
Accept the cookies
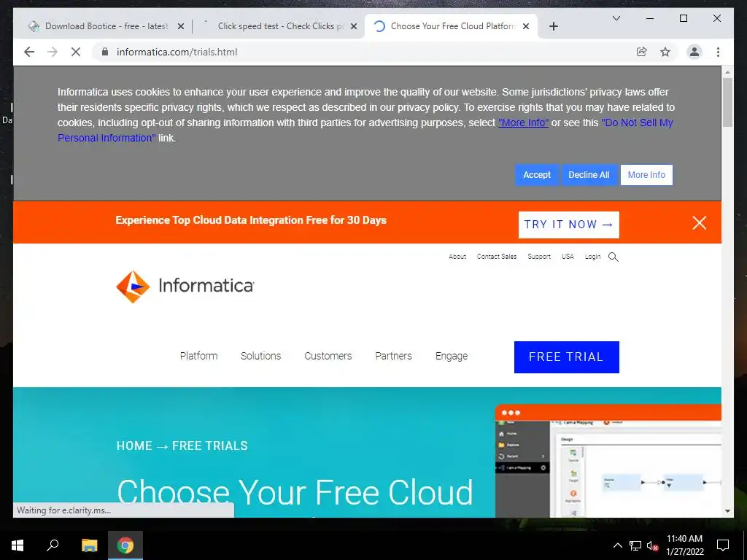tap(536, 175)
